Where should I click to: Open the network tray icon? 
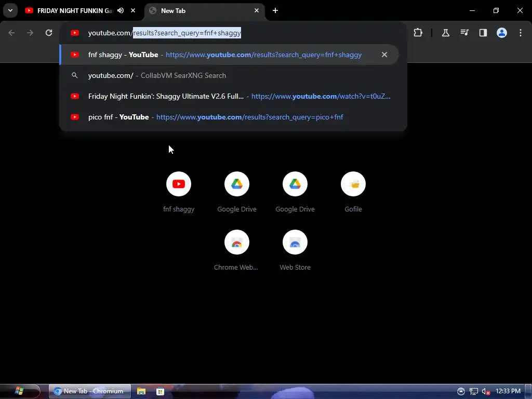click(x=474, y=391)
